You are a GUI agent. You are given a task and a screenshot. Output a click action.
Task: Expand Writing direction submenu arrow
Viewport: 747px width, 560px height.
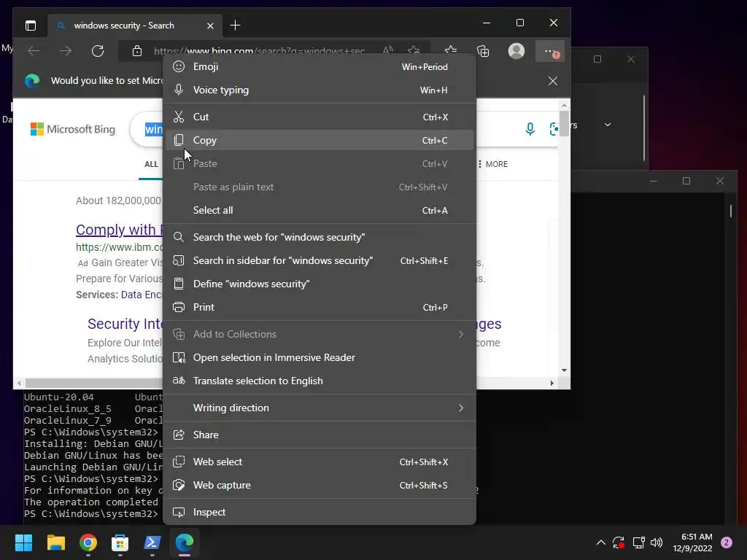(461, 408)
